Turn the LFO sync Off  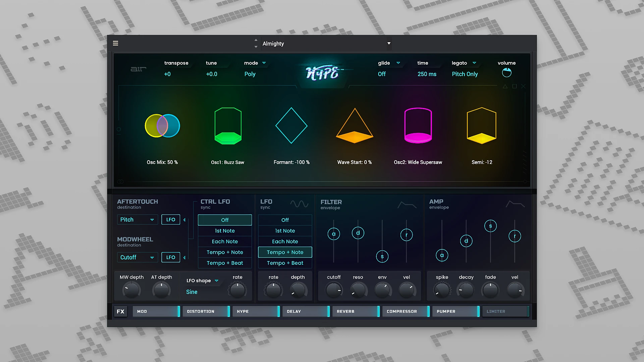coord(285,220)
